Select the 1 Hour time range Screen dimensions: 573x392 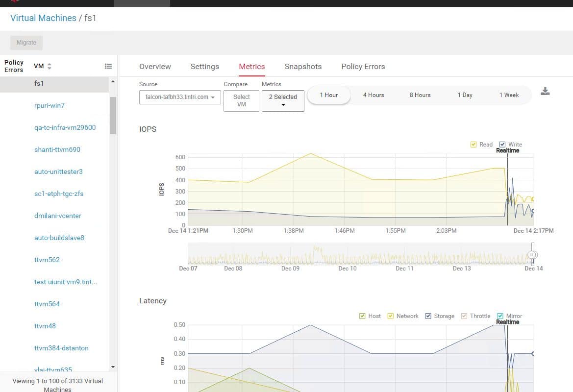[x=329, y=95]
